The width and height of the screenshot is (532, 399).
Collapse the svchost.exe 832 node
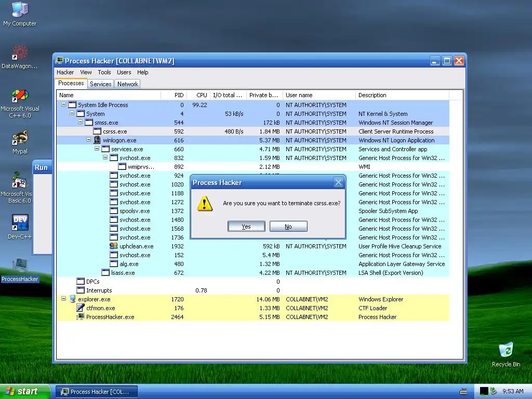(x=105, y=157)
